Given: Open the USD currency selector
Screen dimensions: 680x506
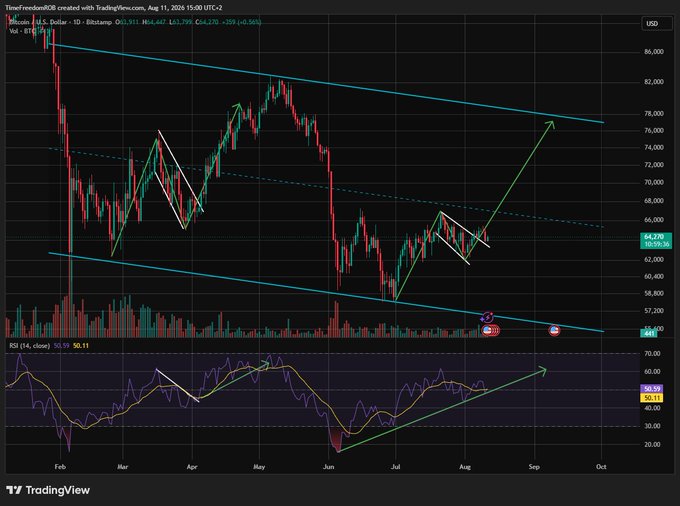Looking at the screenshot, I should coord(657,24).
